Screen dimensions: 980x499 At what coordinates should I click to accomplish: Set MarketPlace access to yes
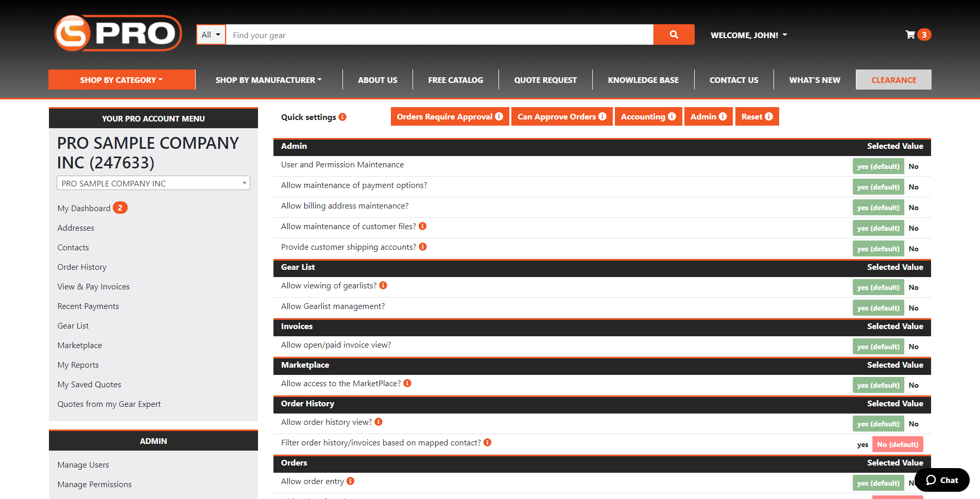878,385
